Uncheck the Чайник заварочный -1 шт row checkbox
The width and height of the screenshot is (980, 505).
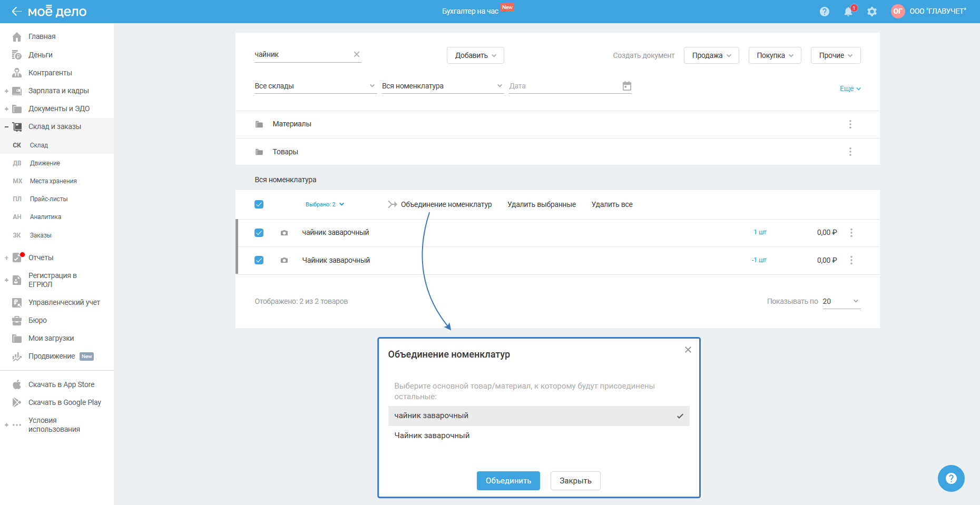click(x=259, y=260)
